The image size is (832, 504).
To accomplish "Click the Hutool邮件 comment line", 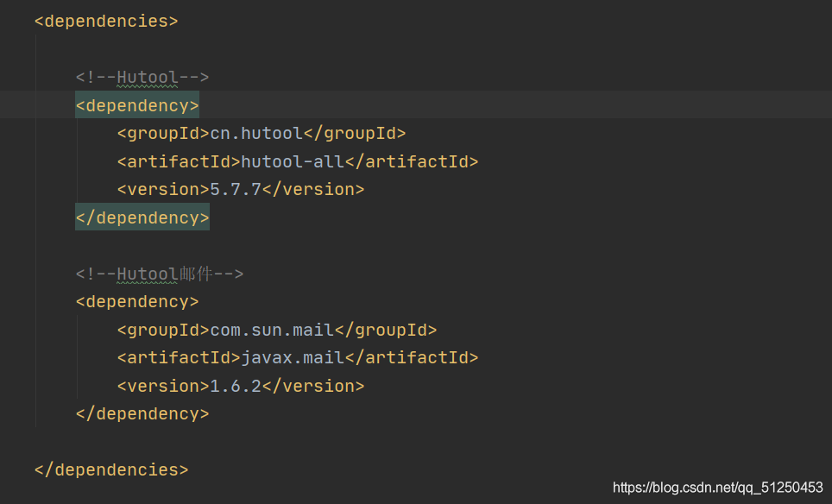I will pos(159,274).
